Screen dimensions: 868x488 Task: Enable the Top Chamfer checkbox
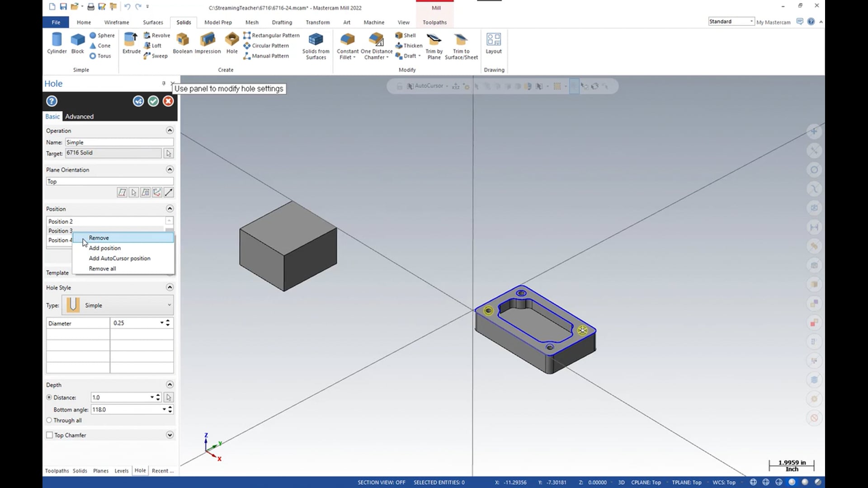click(49, 434)
